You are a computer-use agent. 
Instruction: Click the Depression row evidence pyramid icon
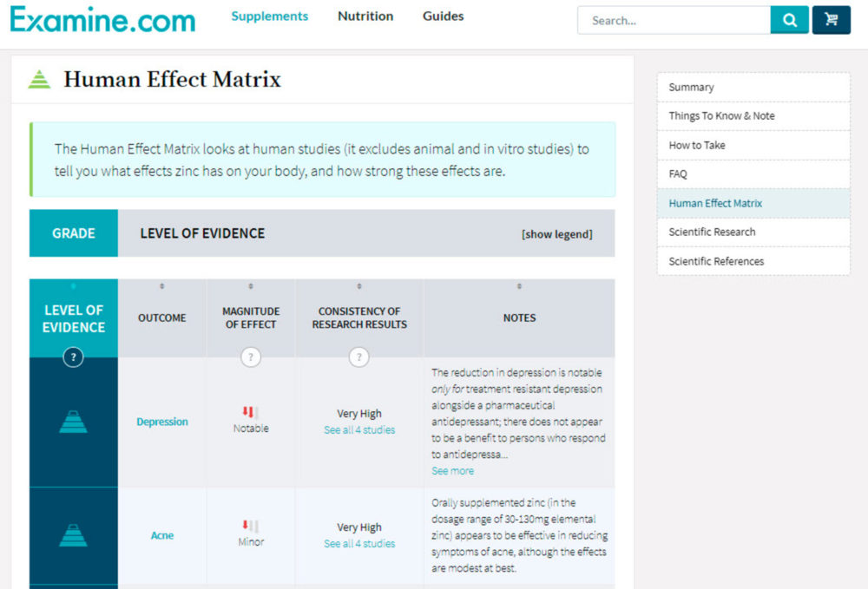(x=73, y=422)
